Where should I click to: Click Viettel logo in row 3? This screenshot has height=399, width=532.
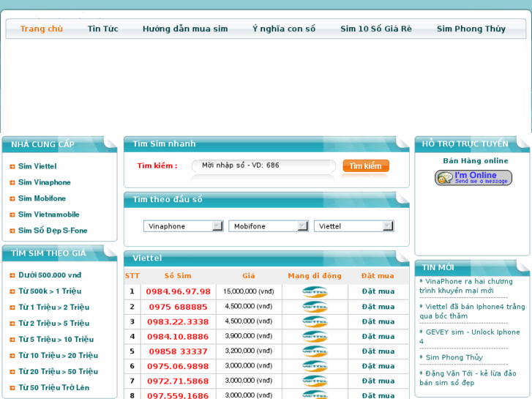pos(315,321)
